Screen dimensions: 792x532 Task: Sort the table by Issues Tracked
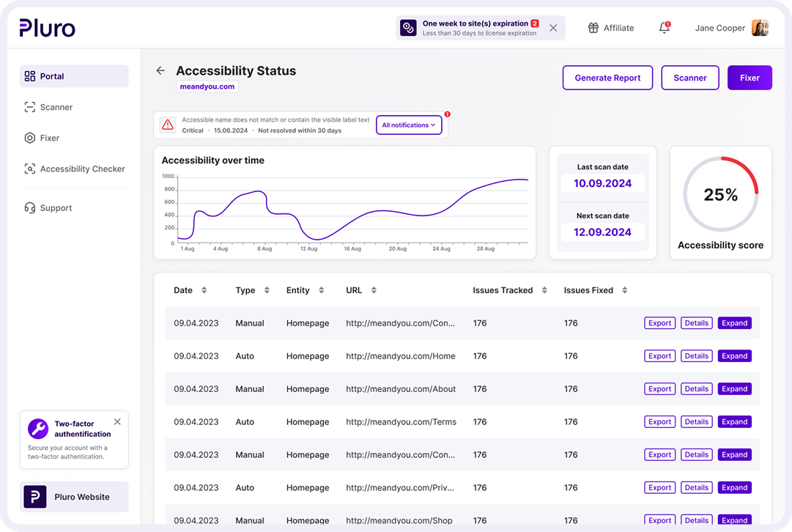[x=544, y=290]
